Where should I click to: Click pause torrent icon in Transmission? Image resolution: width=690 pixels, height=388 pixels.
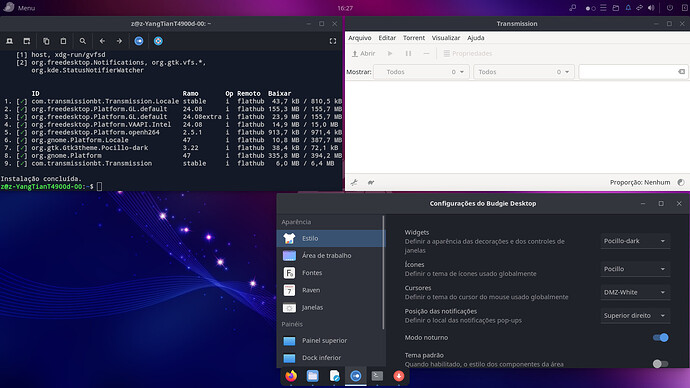pos(408,53)
